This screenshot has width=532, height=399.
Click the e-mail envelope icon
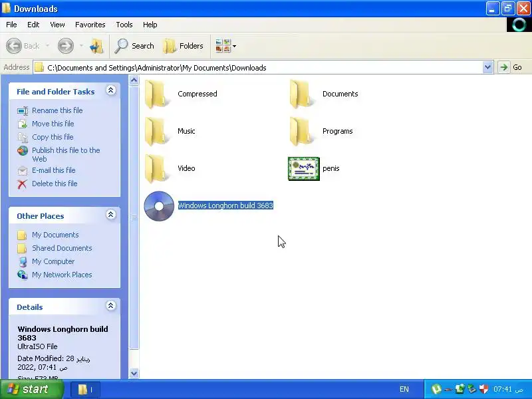point(23,170)
